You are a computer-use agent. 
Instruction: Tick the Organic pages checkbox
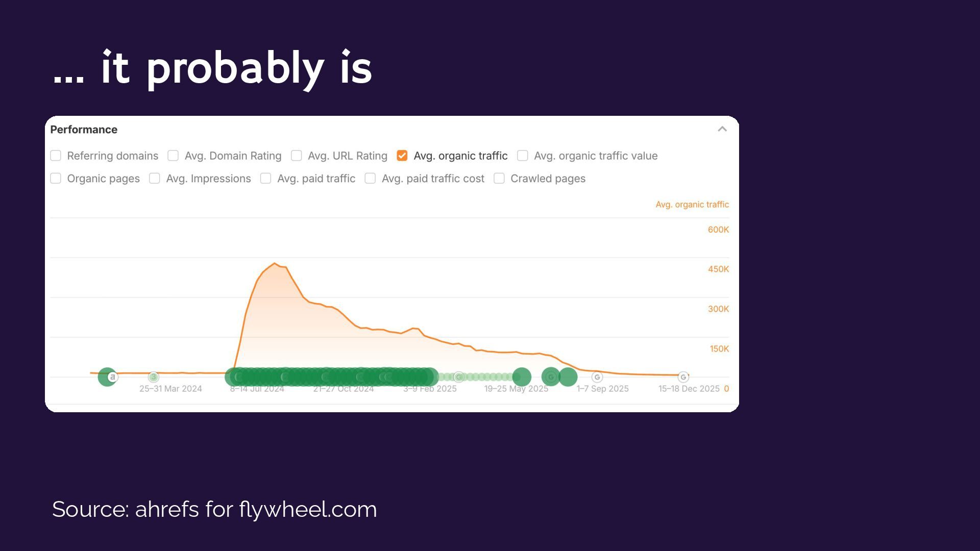point(56,179)
